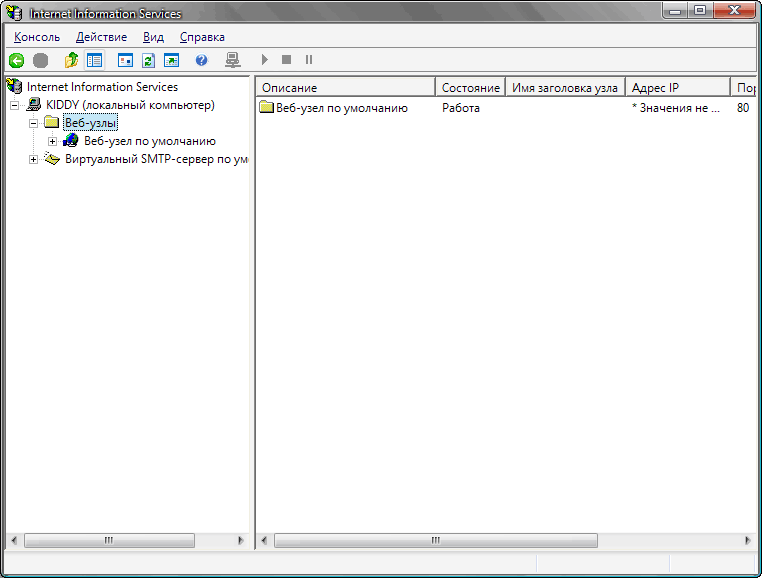Expand the Виртуальный SMTP-сервер node

click(33, 159)
